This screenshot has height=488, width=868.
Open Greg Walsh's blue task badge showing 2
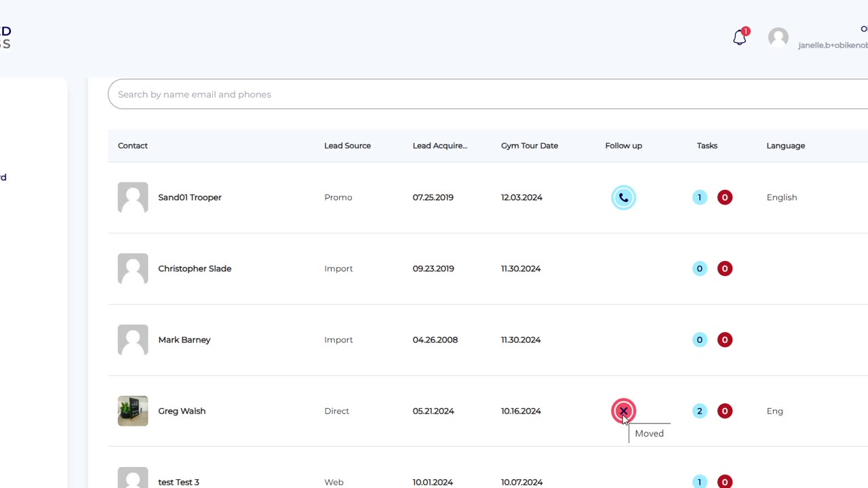coord(700,411)
